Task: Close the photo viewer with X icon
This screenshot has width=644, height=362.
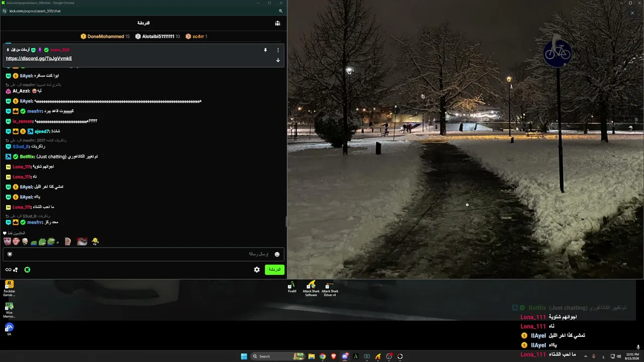Action: click(632, 13)
